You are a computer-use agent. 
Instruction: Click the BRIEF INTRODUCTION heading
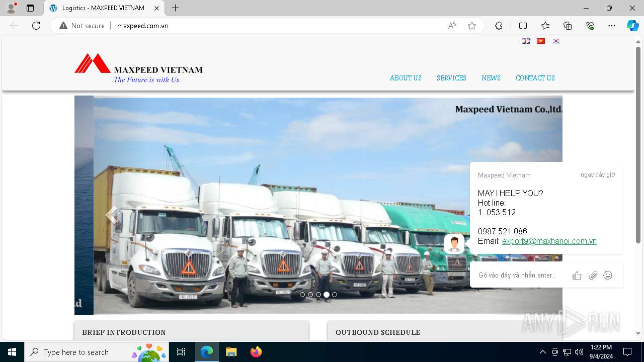pos(124,332)
